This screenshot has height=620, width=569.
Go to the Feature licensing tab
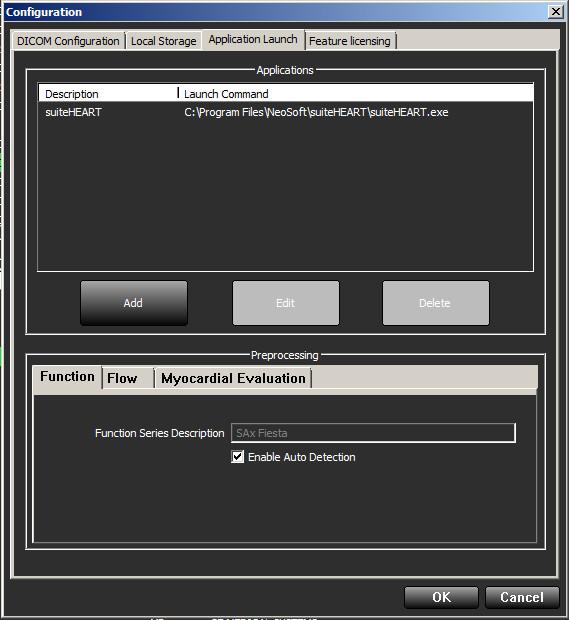[x=350, y=41]
